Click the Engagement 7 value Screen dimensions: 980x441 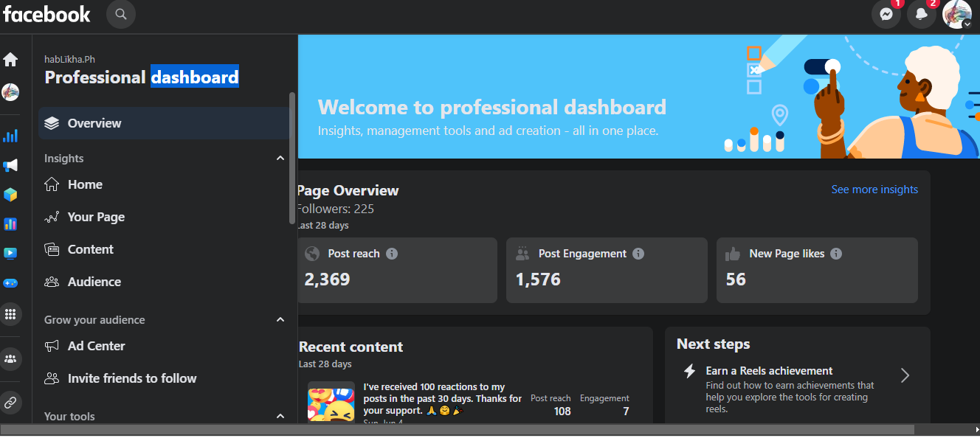(x=626, y=412)
